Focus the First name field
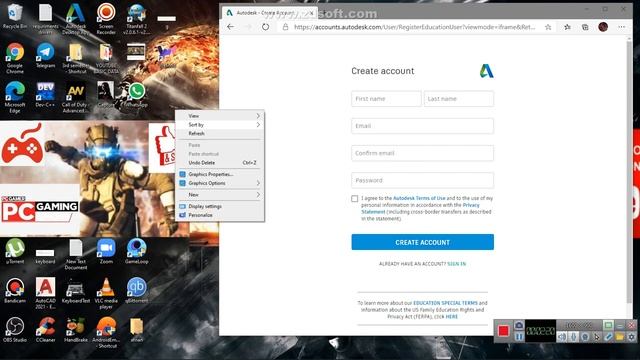The width and height of the screenshot is (640, 360). click(386, 99)
